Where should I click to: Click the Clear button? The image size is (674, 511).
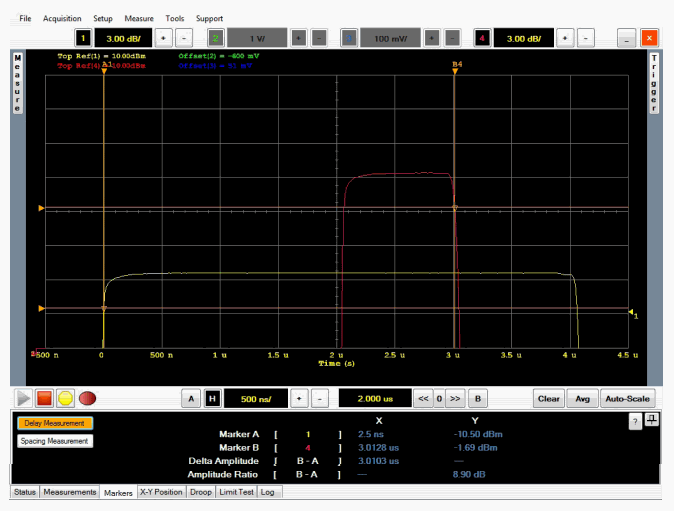548,398
